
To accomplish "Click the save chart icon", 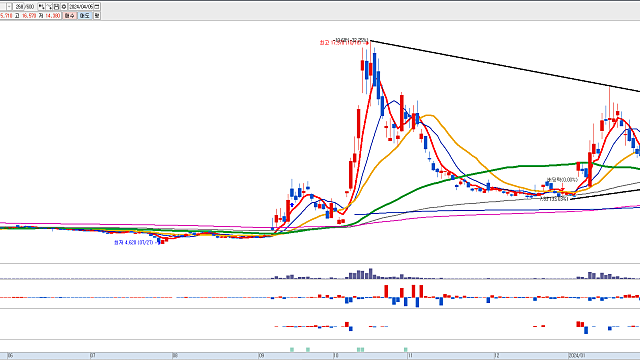I will [x=56, y=7].
